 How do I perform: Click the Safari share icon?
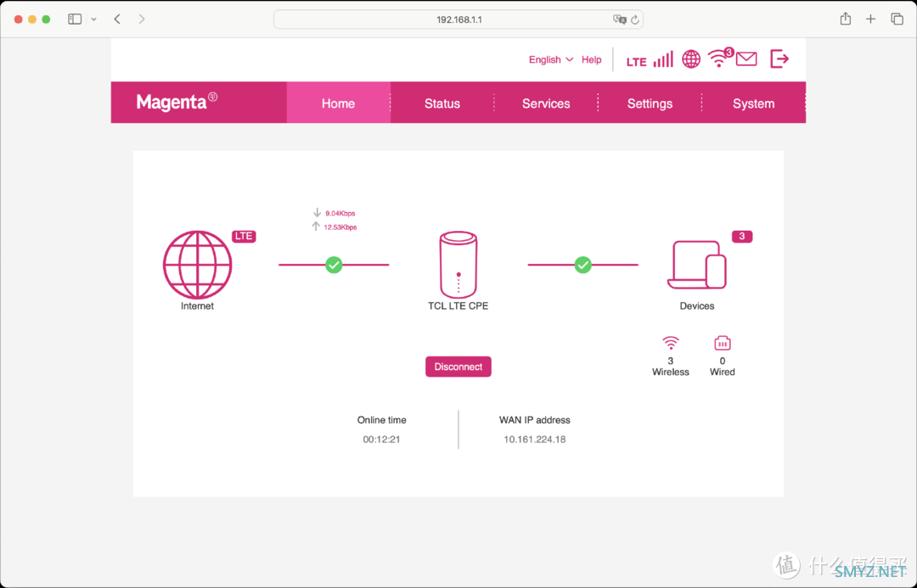click(x=846, y=20)
